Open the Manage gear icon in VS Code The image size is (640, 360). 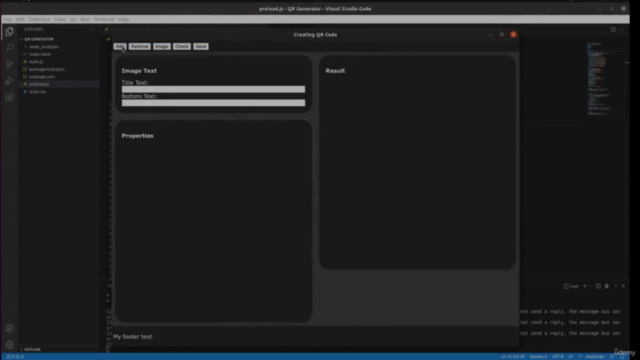pyautogui.click(x=9, y=345)
